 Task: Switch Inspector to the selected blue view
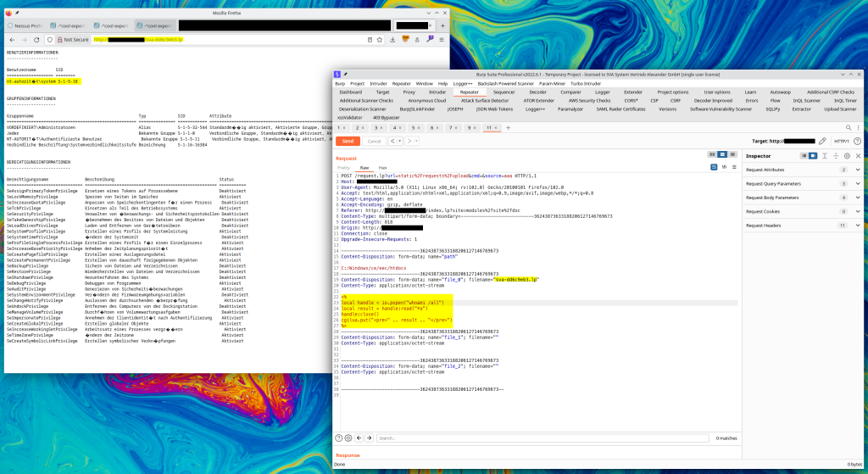pyautogui.click(x=813, y=156)
